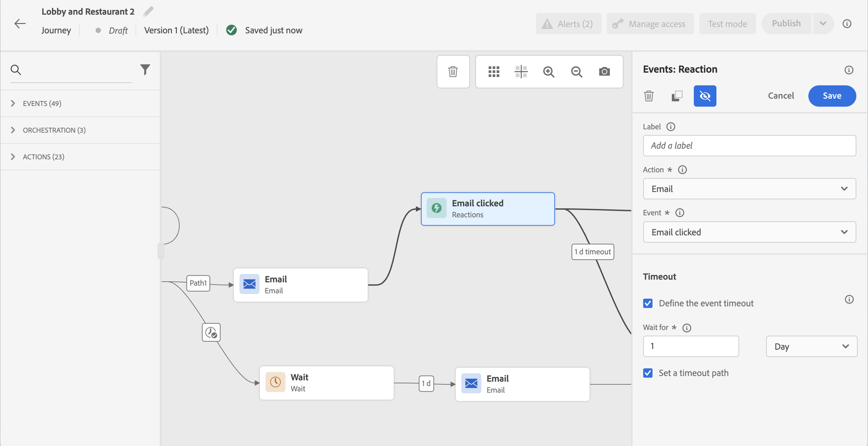Expand the EVENTS (49) category

[42, 103]
